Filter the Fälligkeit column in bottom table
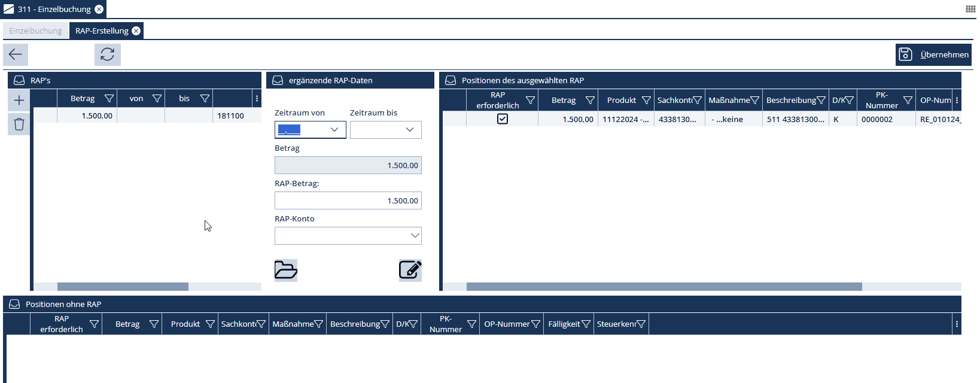Viewport: 980px width, 383px height. 586,324
